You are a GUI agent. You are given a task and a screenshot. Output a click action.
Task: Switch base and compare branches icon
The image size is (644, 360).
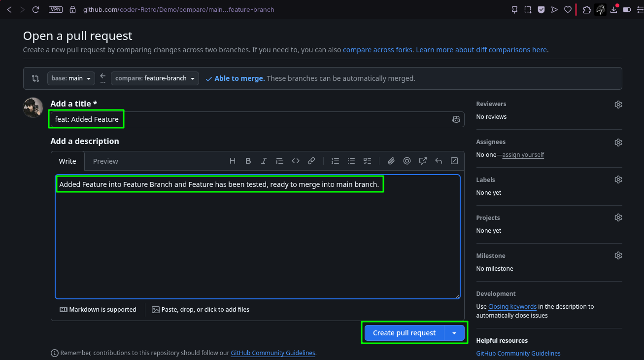pyautogui.click(x=35, y=78)
